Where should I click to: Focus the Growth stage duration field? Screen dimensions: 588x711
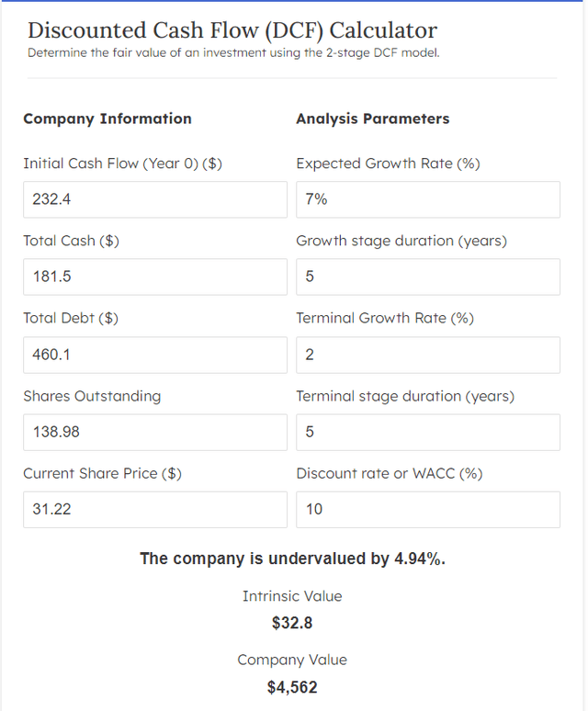(427, 276)
